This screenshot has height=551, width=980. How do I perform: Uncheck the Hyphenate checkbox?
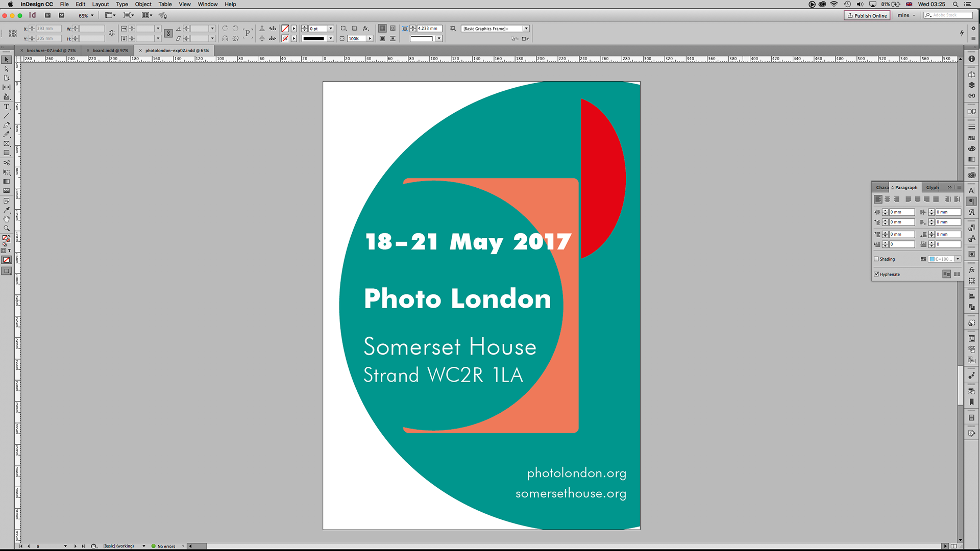tap(876, 274)
